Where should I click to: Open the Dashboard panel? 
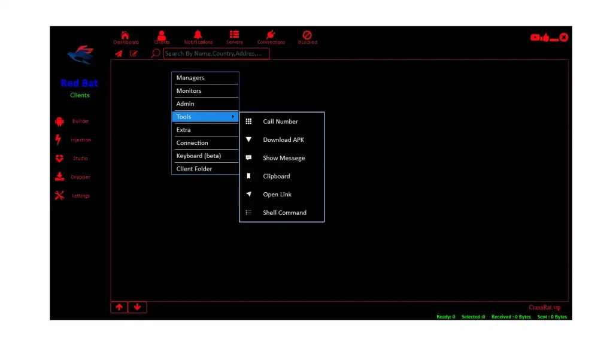[x=126, y=37]
